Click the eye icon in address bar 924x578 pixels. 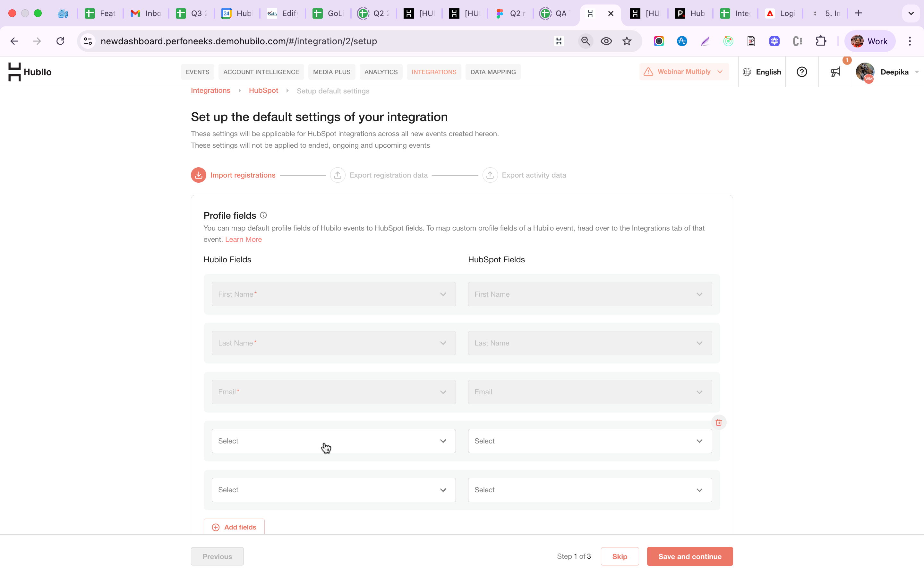pyautogui.click(x=606, y=41)
